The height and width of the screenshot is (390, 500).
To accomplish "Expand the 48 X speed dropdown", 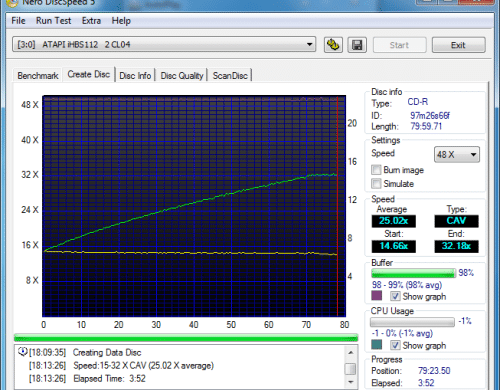I will click(x=457, y=154).
